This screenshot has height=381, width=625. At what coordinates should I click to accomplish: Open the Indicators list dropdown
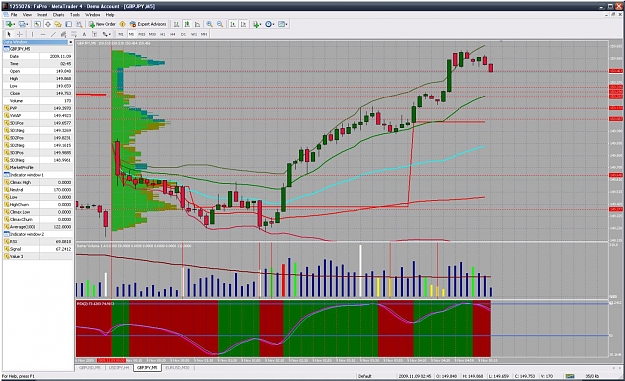pyautogui.click(x=257, y=24)
